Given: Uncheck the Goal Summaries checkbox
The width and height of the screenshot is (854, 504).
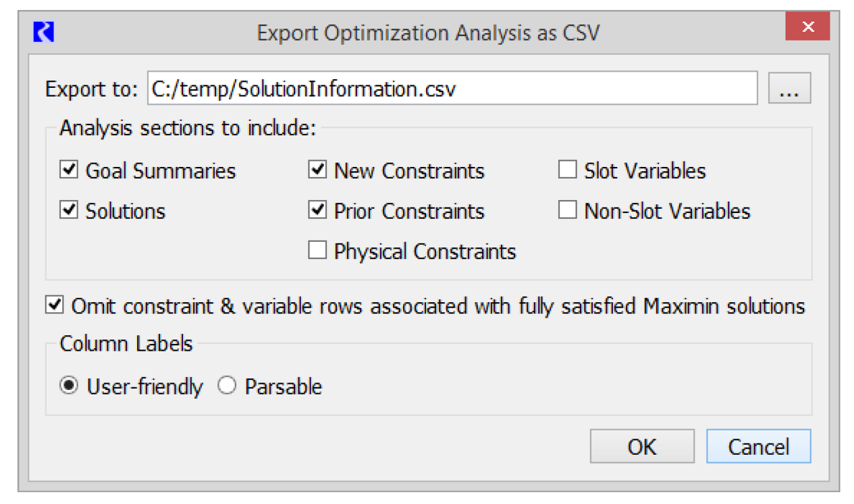Looking at the screenshot, I should (x=69, y=170).
